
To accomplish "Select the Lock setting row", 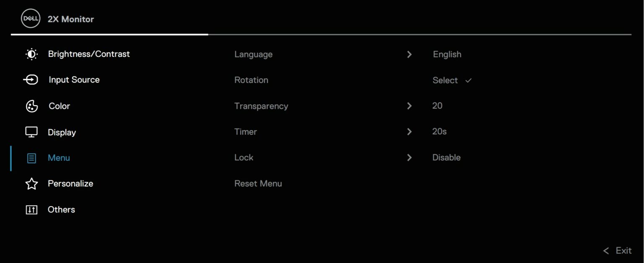I will pos(244,157).
